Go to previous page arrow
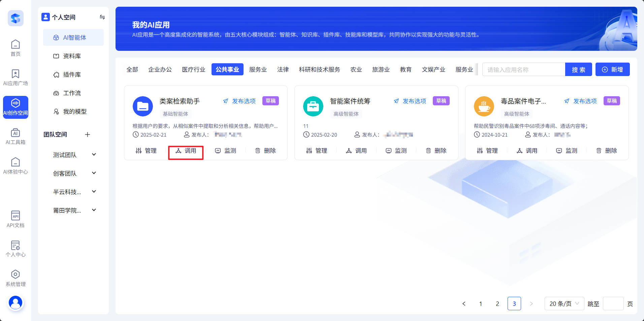The width and height of the screenshot is (644, 321). [464, 304]
